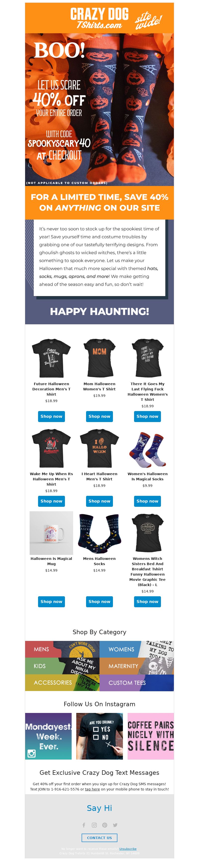Viewport: 199px width, 868px height.
Task: Click Shop now under Mom Halloween shirt
Action: pos(99,417)
